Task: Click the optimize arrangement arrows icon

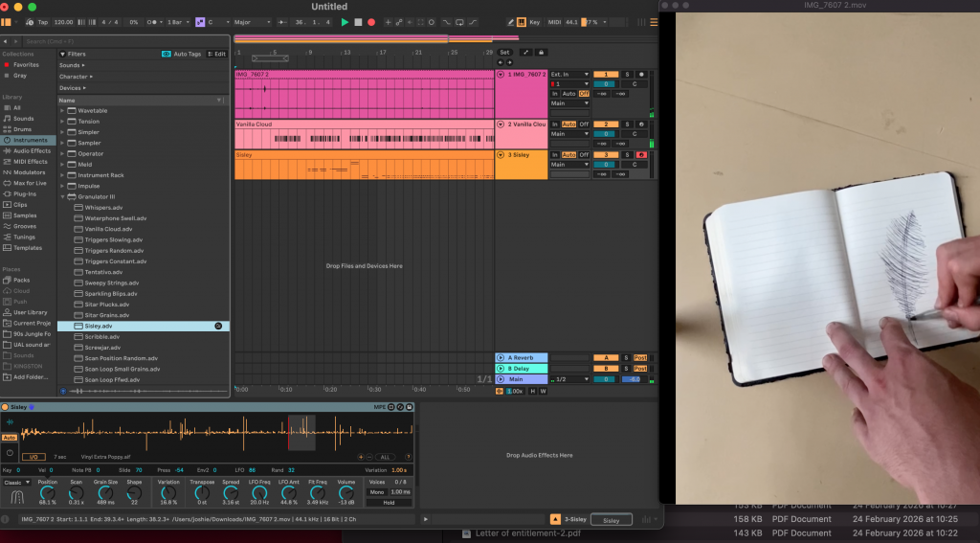Action: click(525, 53)
